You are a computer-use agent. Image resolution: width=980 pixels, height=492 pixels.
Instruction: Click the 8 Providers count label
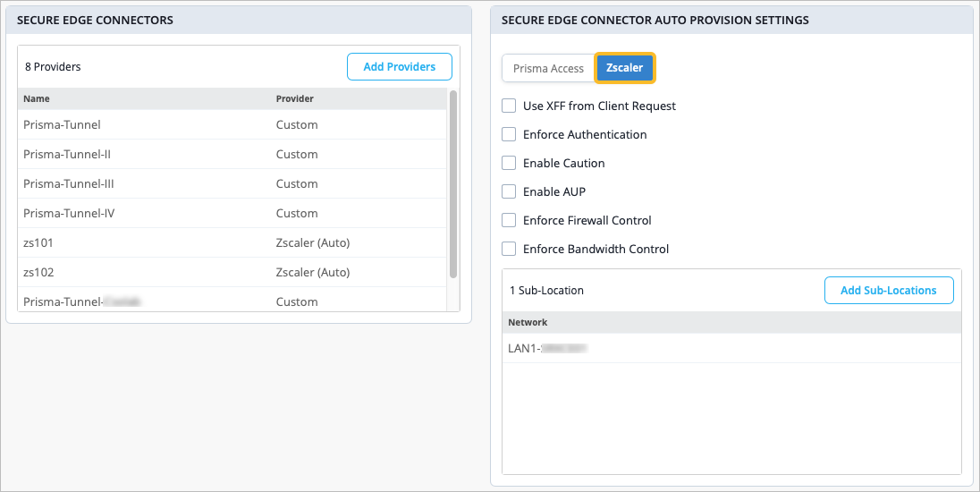(53, 67)
